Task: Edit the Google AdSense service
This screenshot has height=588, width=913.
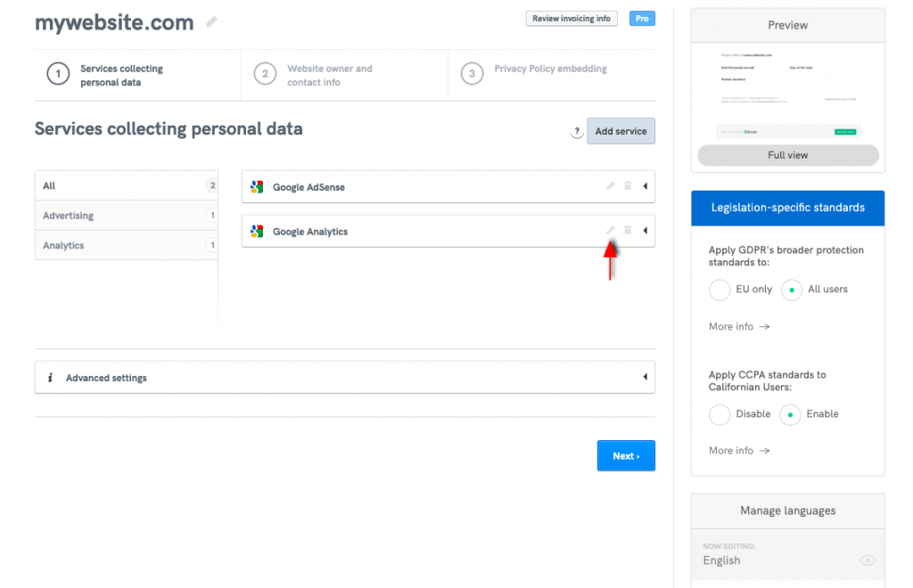Action: tap(611, 186)
